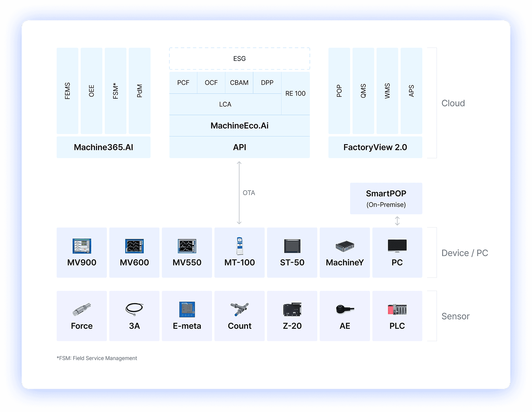Viewport: 532px width, 412px height.
Task: Select the PdM vertical module column
Action: click(x=140, y=91)
